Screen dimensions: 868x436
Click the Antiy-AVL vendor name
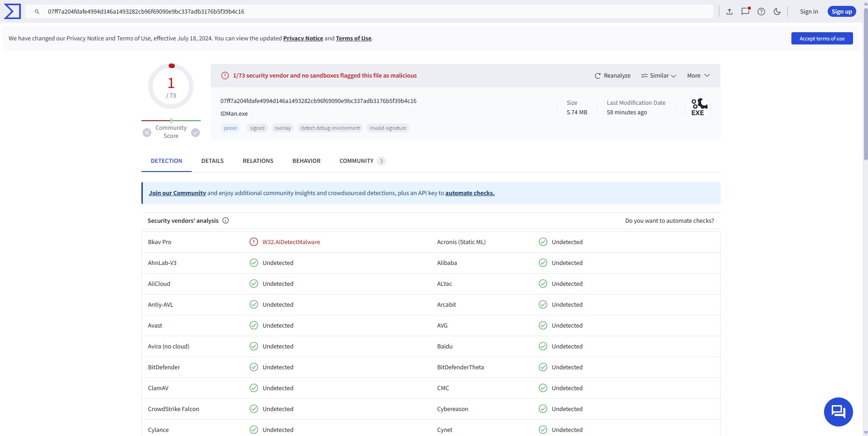[x=160, y=305]
